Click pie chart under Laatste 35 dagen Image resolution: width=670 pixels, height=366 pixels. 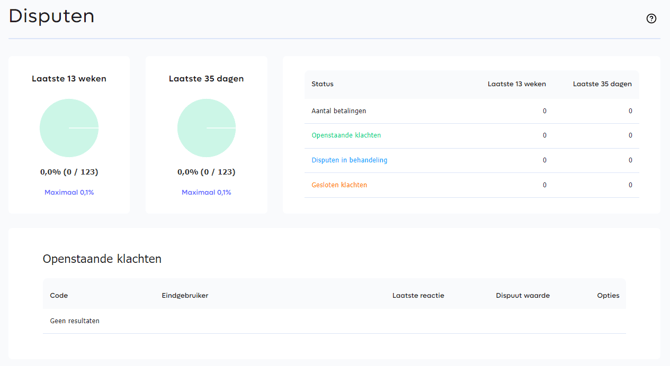(206, 128)
